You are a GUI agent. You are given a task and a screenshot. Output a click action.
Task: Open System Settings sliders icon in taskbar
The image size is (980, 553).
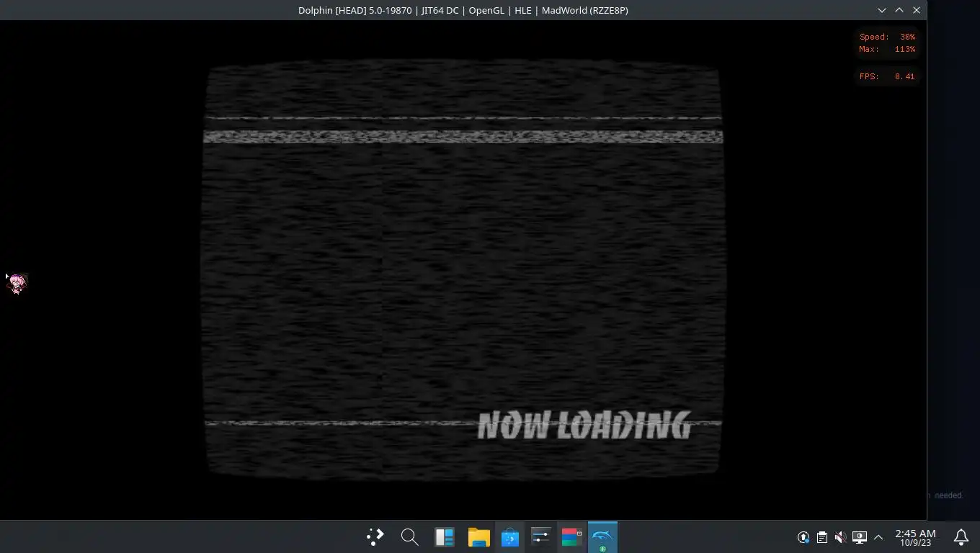(x=540, y=537)
